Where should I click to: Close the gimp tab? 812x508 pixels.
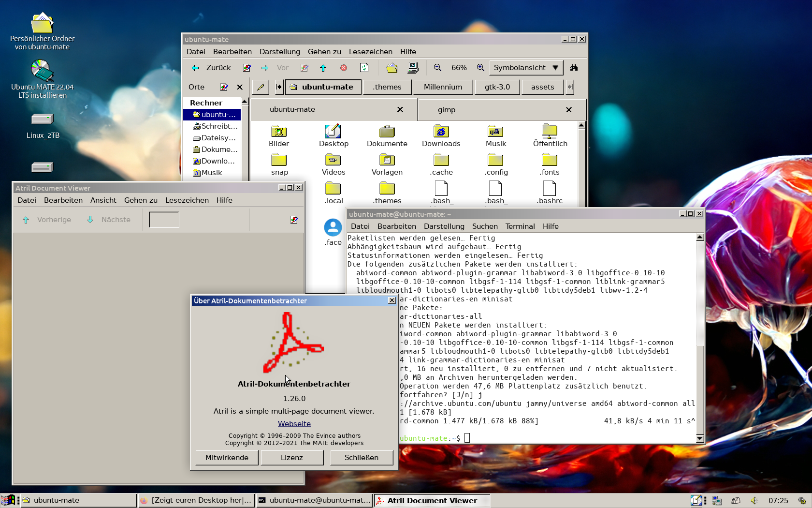tap(569, 110)
